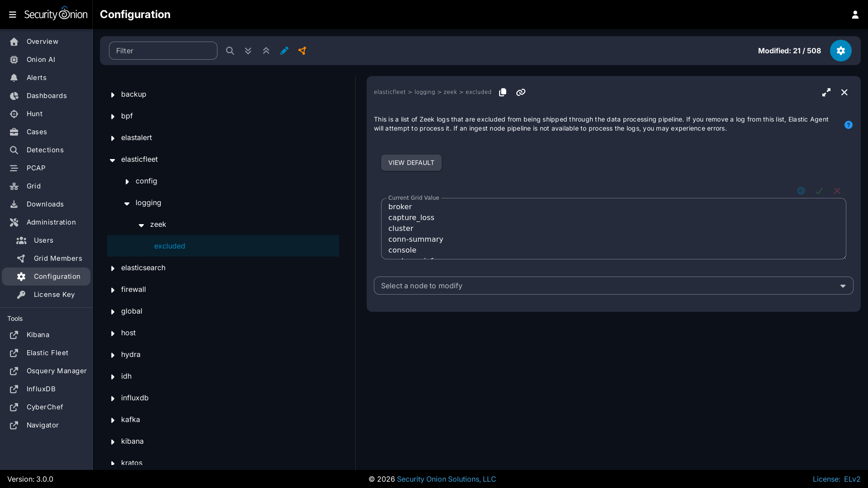
Task: Click the chain link icon beside breadcrumb
Action: pyautogui.click(x=520, y=92)
